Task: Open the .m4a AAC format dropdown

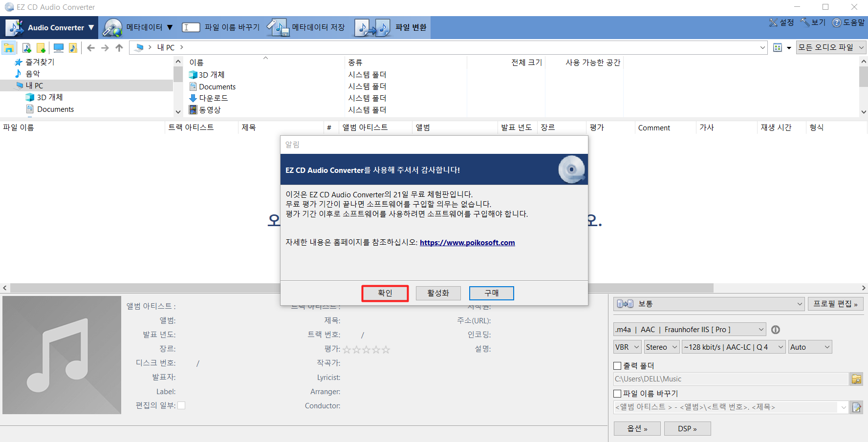Action: 690,330
